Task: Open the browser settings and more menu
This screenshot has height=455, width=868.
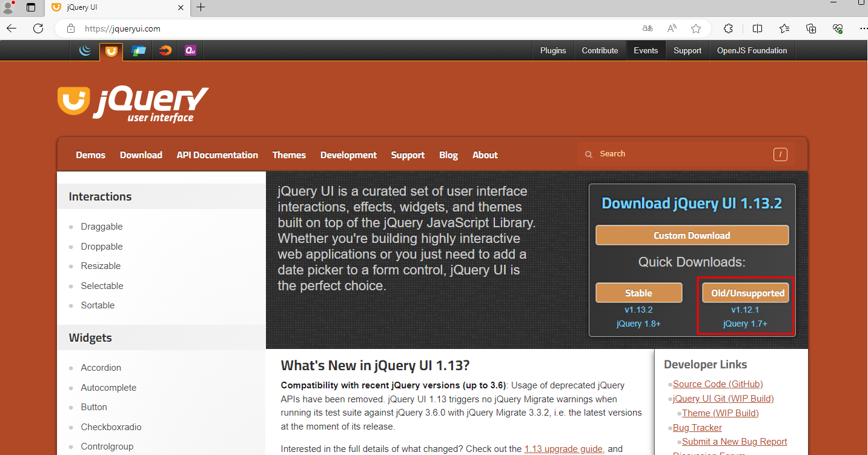Action: point(863,28)
